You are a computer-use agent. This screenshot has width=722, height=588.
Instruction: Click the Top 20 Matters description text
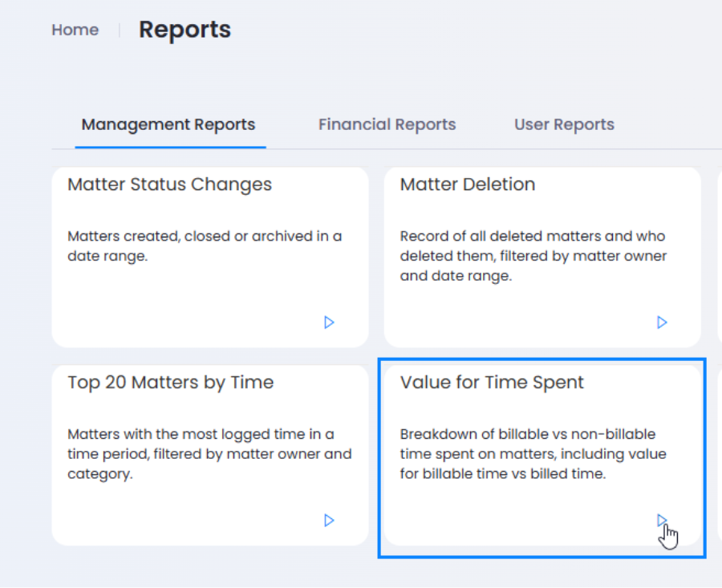click(209, 454)
